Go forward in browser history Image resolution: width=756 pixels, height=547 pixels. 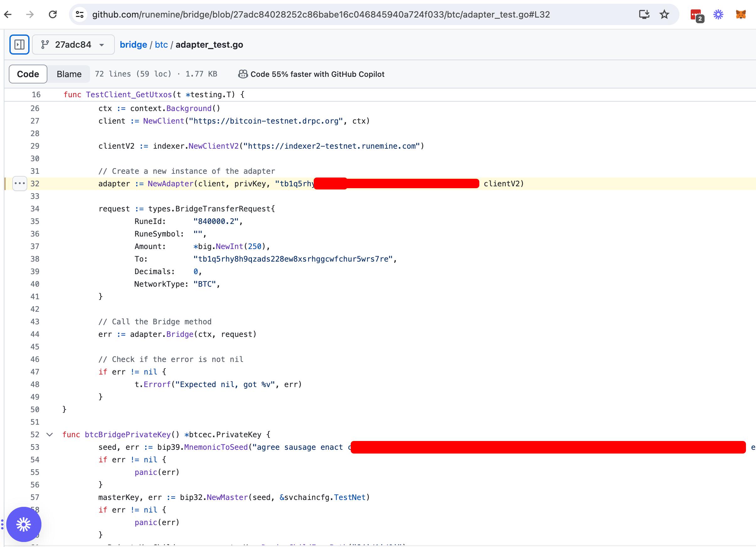point(30,14)
